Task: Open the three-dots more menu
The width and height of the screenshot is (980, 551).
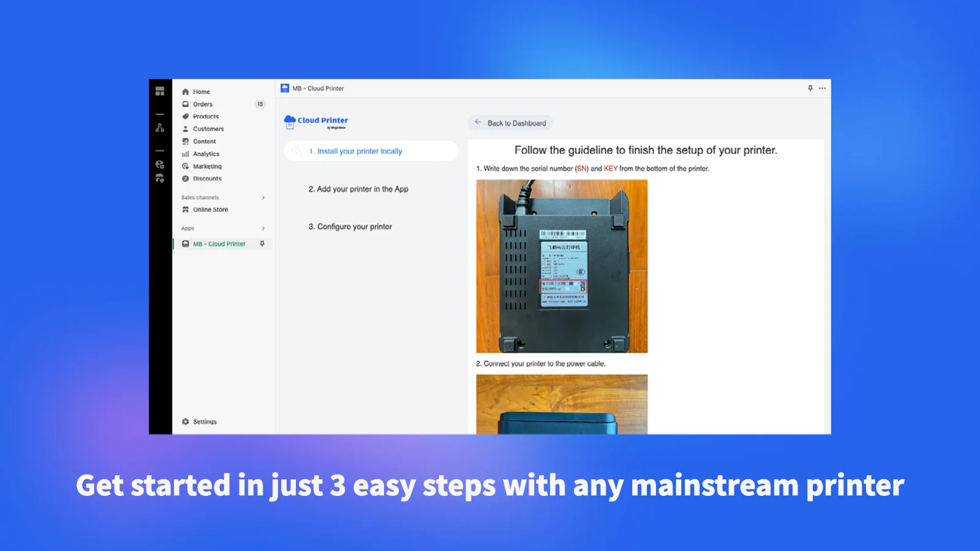Action: (823, 88)
